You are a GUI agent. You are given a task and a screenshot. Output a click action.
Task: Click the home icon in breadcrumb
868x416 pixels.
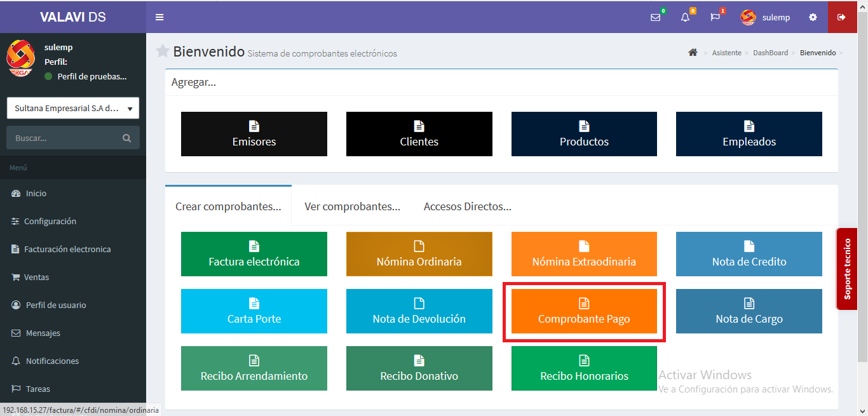pyautogui.click(x=693, y=53)
